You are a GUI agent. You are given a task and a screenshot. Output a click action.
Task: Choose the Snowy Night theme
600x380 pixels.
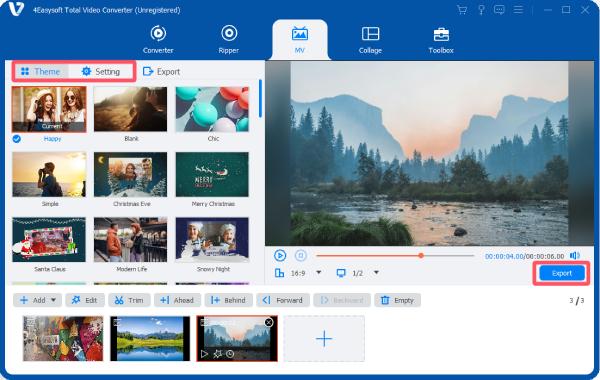tap(212, 240)
